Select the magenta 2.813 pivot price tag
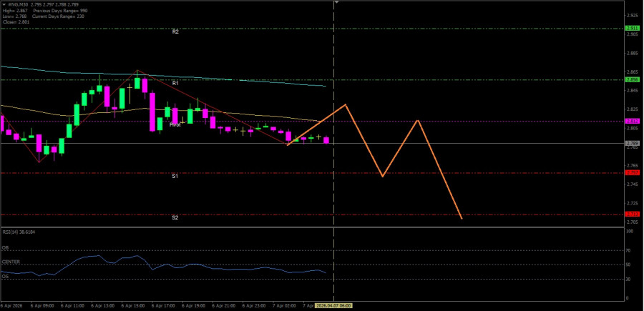The width and height of the screenshot is (644, 311). click(x=633, y=121)
